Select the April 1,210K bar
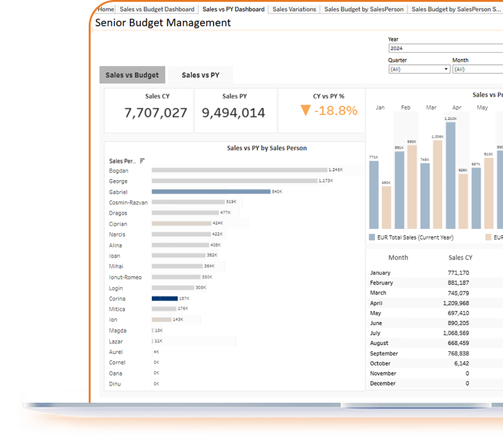Image resolution: width=503 pixels, height=448 pixels. coord(453,171)
